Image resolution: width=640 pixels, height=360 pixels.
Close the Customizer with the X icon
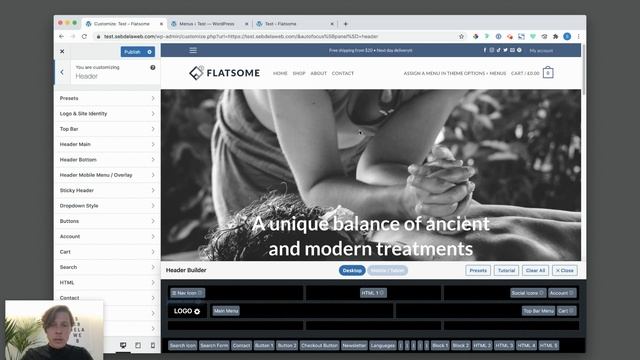pyautogui.click(x=62, y=51)
